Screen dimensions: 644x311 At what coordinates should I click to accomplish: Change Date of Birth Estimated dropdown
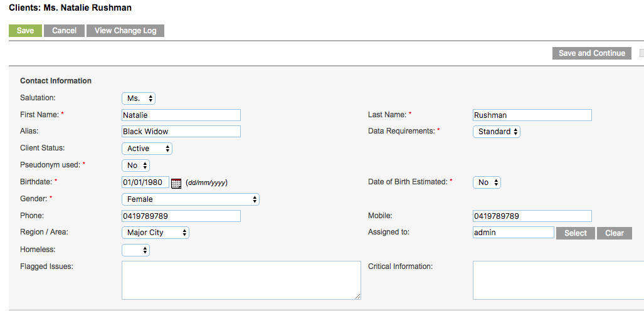click(x=487, y=182)
